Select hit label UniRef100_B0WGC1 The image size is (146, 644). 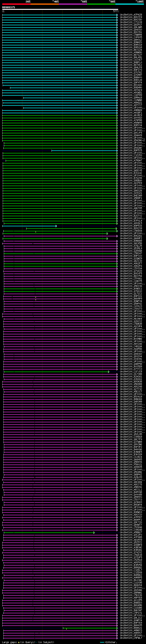click(x=131, y=289)
